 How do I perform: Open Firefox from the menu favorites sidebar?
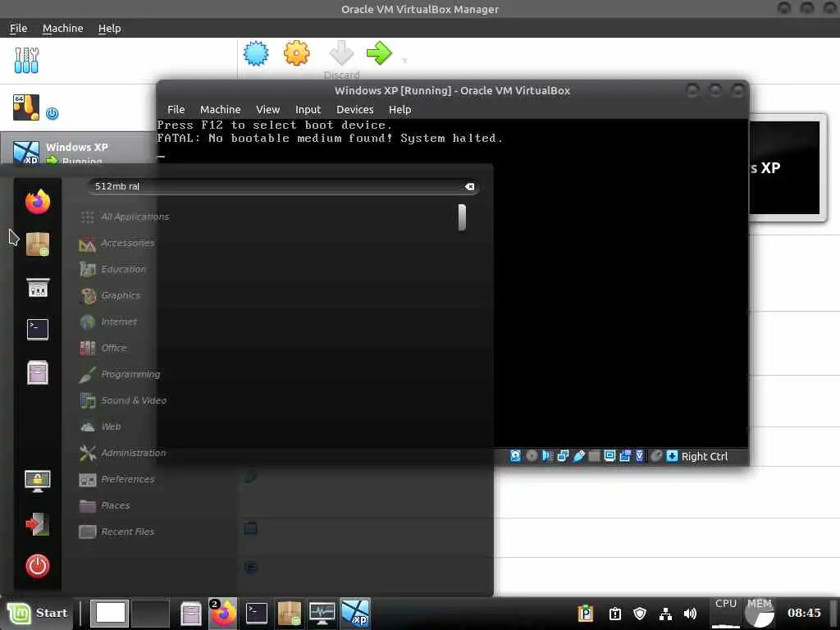point(38,202)
